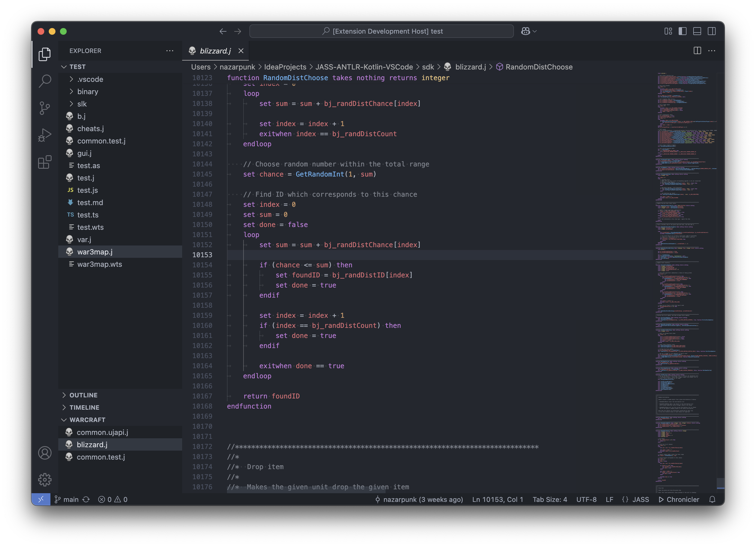Click the split editor right icon

[x=697, y=51]
